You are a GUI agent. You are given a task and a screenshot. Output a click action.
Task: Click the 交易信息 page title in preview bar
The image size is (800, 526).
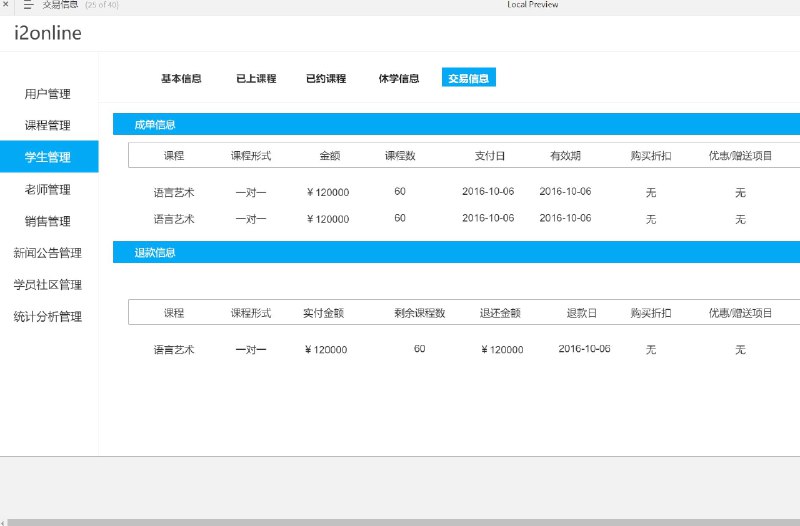click(x=60, y=5)
